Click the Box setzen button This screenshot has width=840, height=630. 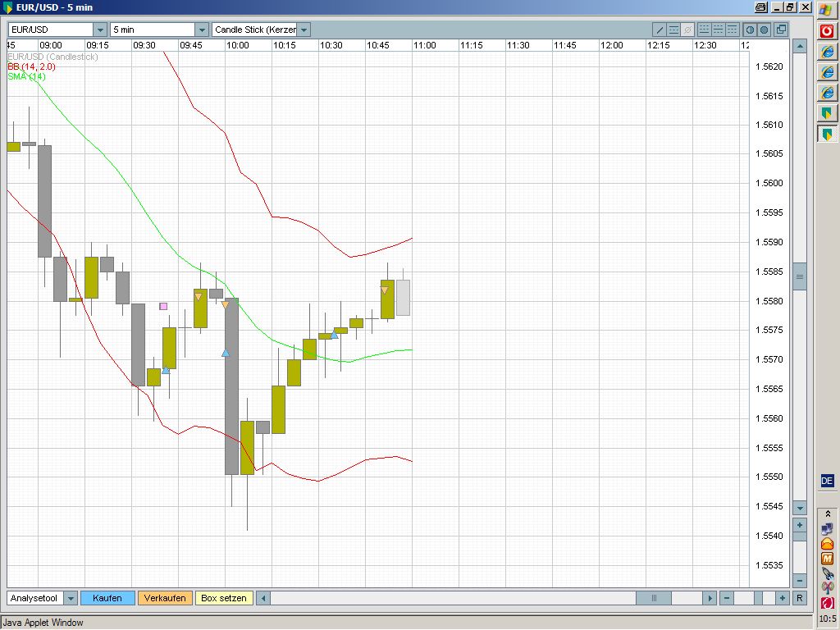coord(223,598)
